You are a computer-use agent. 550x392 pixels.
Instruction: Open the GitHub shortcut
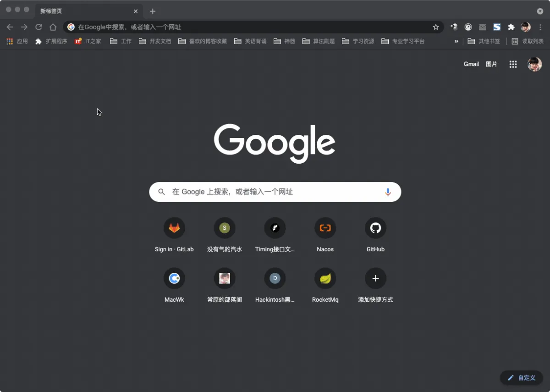(x=375, y=228)
